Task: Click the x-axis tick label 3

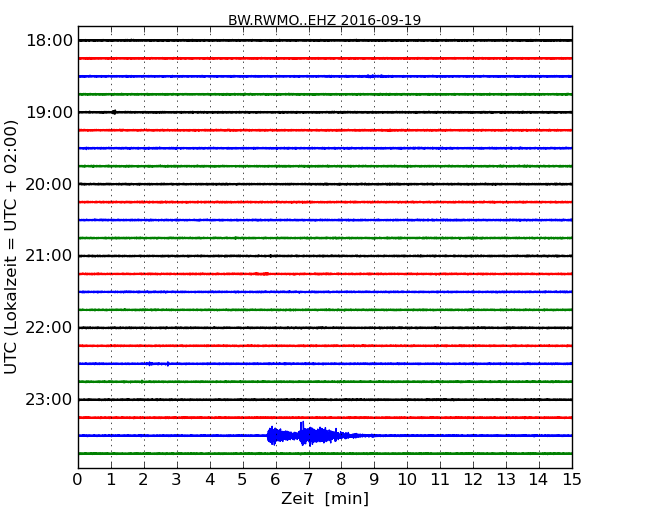Action: 177,480
